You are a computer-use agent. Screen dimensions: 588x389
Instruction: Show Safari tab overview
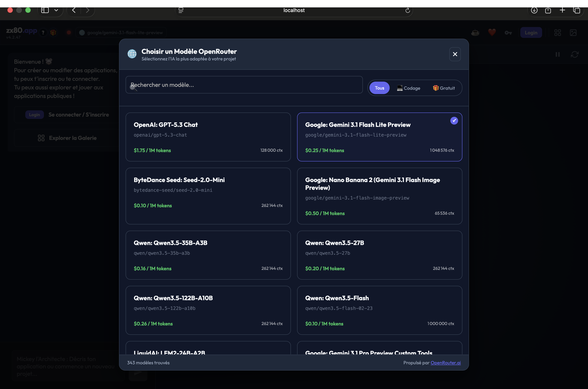click(x=577, y=10)
